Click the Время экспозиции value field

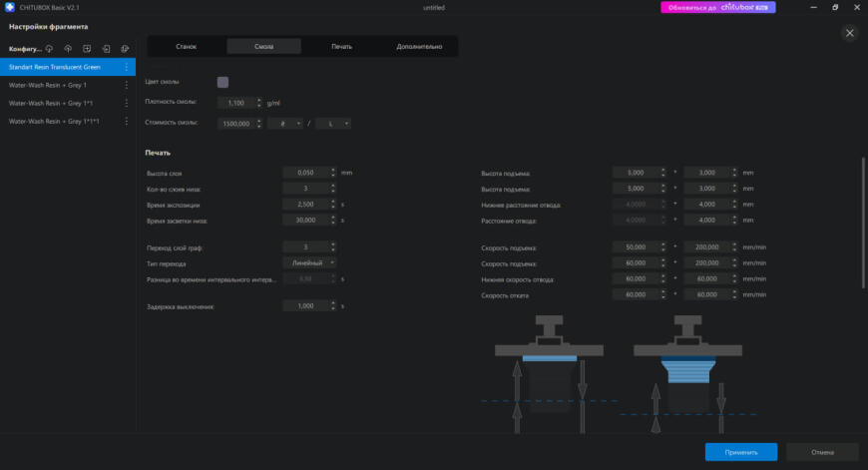(x=305, y=205)
